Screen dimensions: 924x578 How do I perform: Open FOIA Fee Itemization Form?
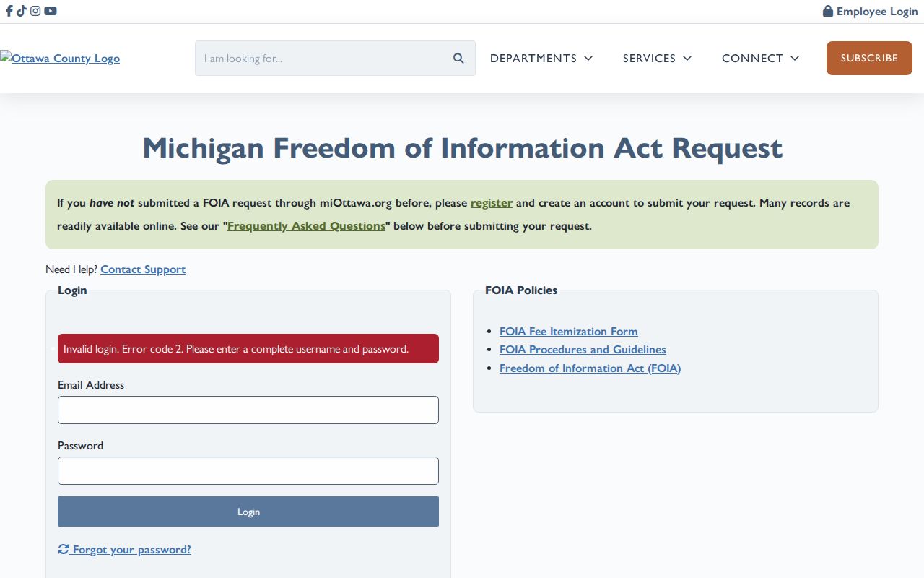click(569, 332)
